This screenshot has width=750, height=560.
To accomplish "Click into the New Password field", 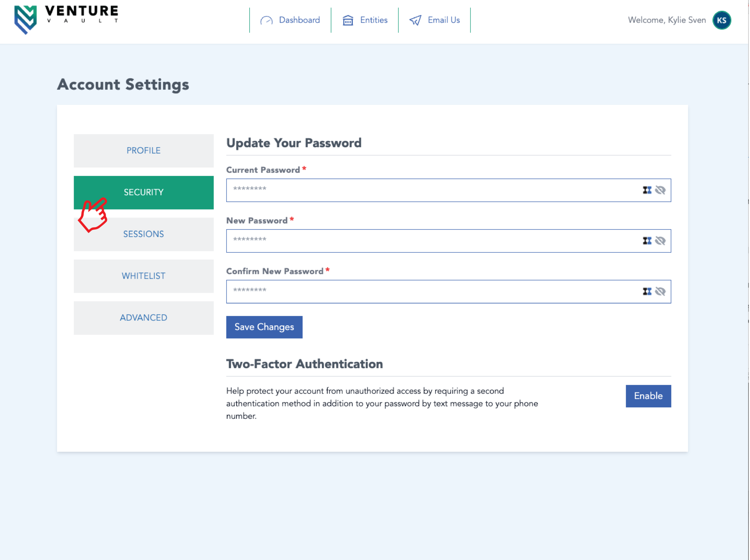I will pos(430,241).
